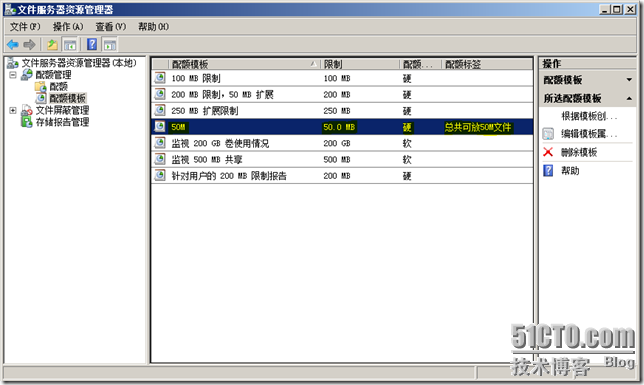Expand the 文件屏蔽管理 tree node
The width and height of the screenshot is (644, 385).
13,110
